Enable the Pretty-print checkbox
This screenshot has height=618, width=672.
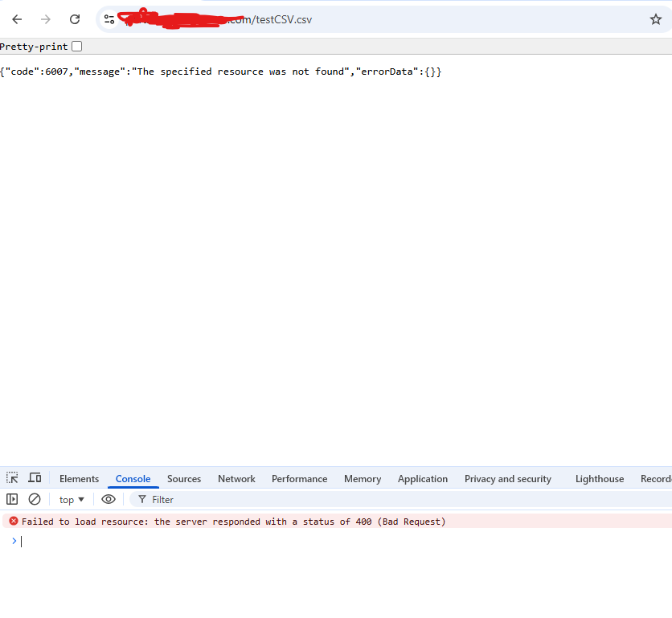point(77,47)
